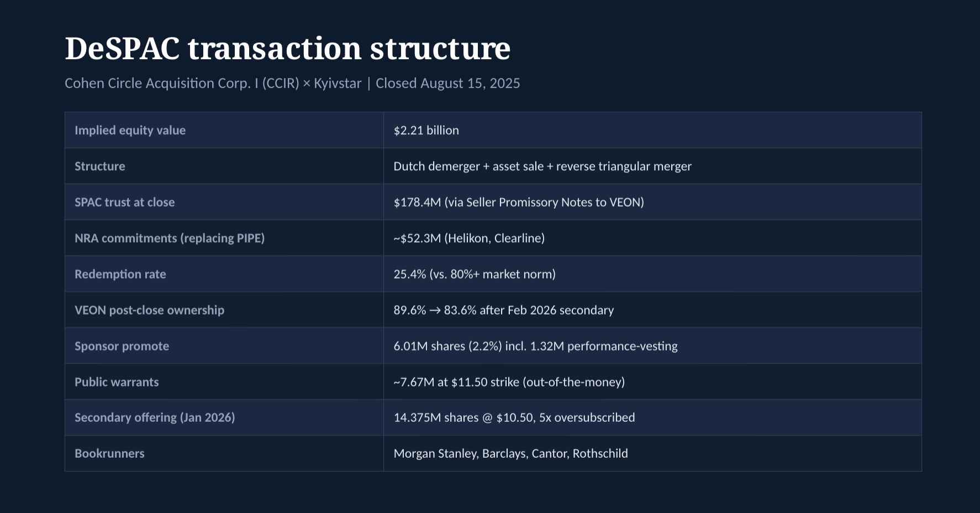Click the "DeSPAC transaction structure" slide title
Screen dimensions: 980x513
click(x=287, y=49)
